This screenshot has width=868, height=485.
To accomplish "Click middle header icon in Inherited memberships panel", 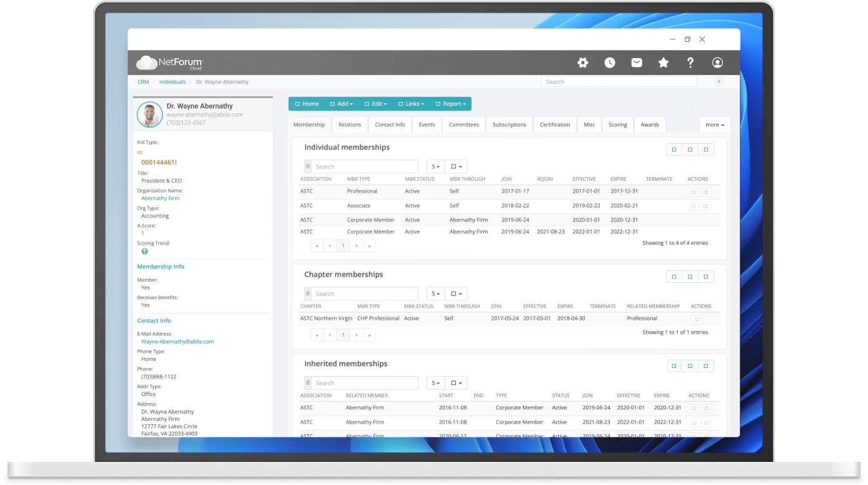I will pos(690,366).
